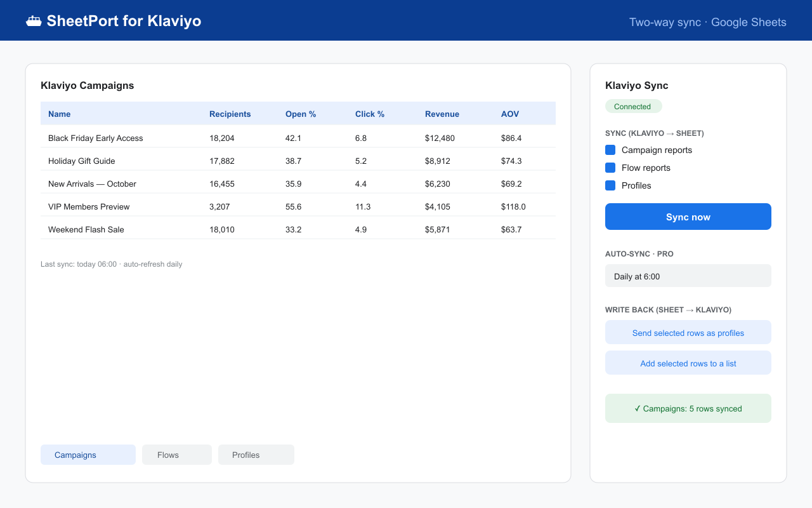Image resolution: width=812 pixels, height=508 pixels.
Task: Click the $86.4 AOV cell
Action: pos(511,138)
